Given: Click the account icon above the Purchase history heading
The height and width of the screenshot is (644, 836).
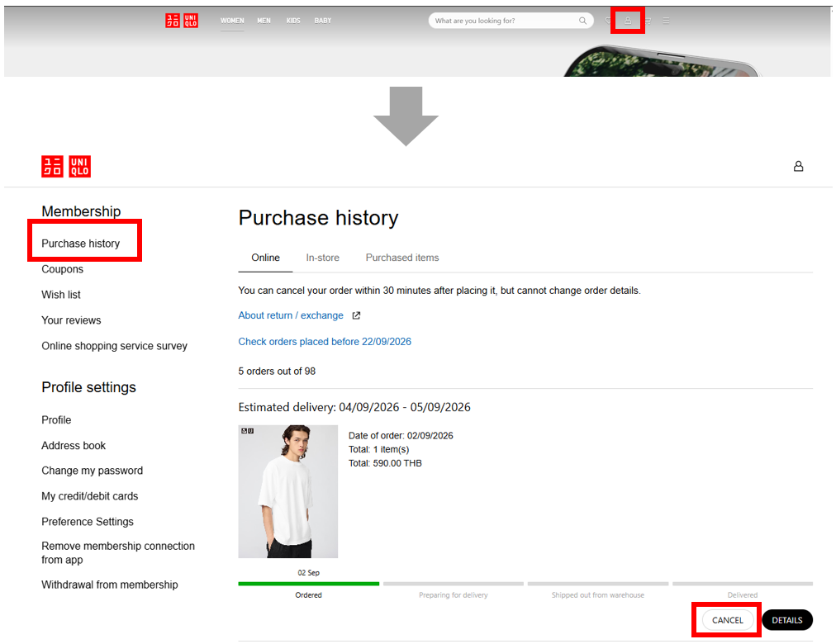Looking at the screenshot, I should (x=798, y=166).
